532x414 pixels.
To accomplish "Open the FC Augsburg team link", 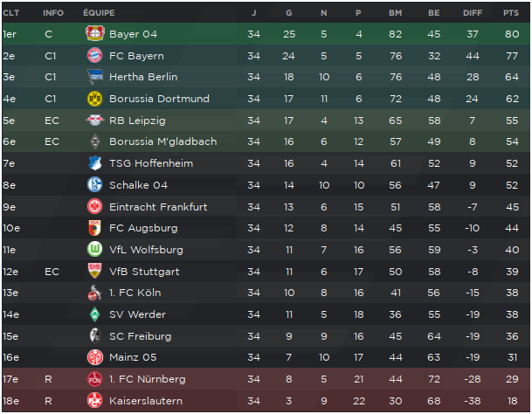I will [143, 228].
